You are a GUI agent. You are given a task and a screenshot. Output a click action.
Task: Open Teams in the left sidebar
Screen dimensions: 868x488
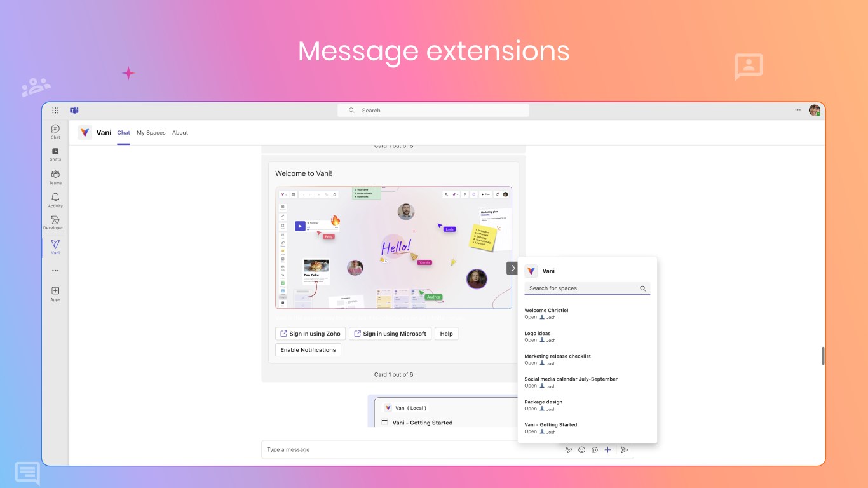(55, 177)
